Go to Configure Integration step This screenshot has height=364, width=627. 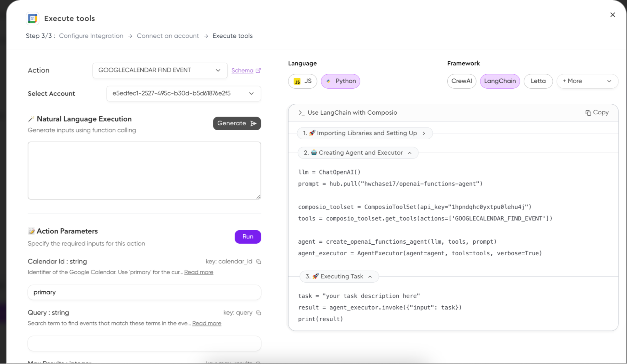click(x=91, y=36)
